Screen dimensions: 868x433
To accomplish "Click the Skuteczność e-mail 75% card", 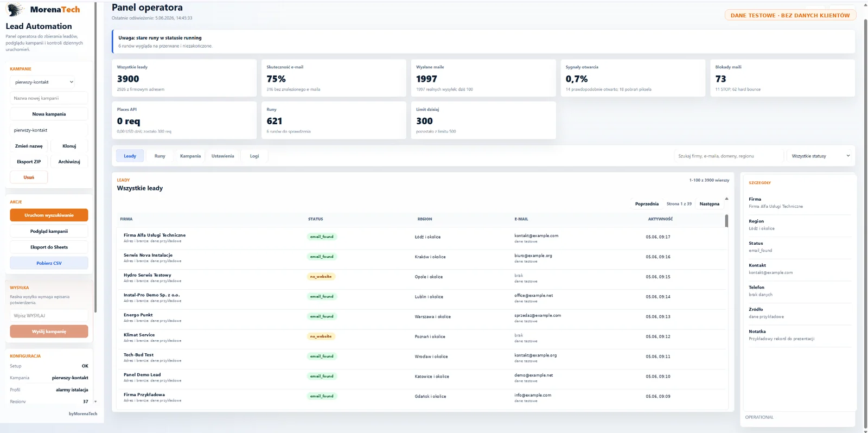I will tap(334, 78).
